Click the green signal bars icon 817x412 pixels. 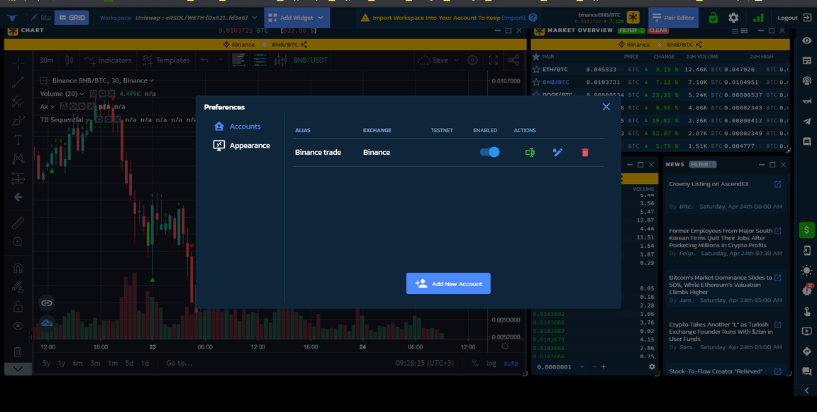(758, 18)
